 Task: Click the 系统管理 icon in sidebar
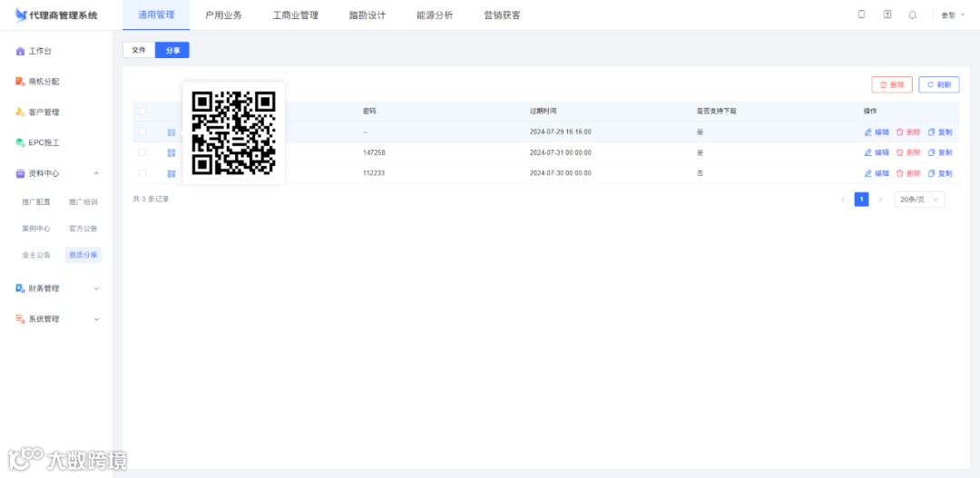pos(20,319)
